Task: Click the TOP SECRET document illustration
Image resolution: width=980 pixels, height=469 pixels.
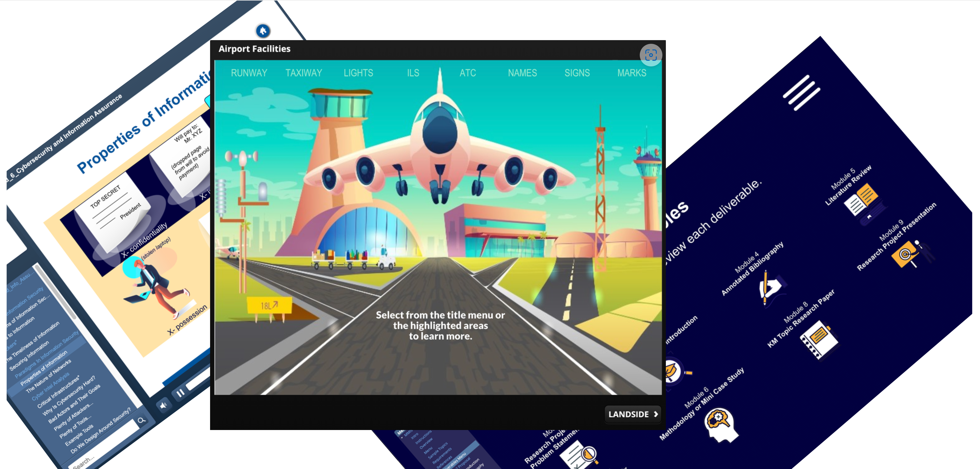Action: coord(113,213)
